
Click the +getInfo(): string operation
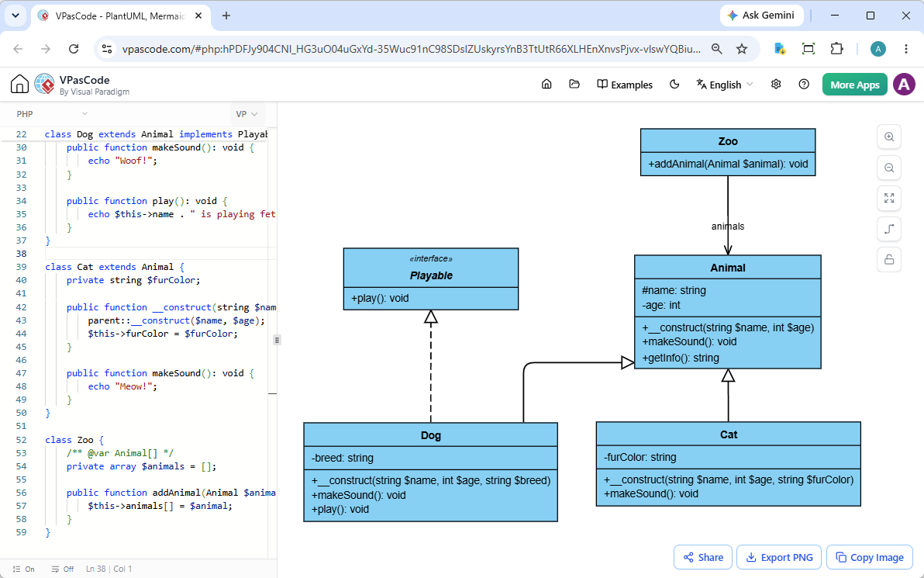[681, 358]
